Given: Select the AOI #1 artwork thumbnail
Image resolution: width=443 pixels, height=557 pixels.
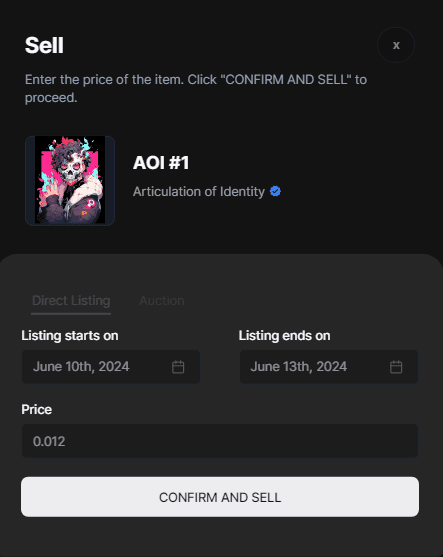Looking at the screenshot, I should 70,180.
